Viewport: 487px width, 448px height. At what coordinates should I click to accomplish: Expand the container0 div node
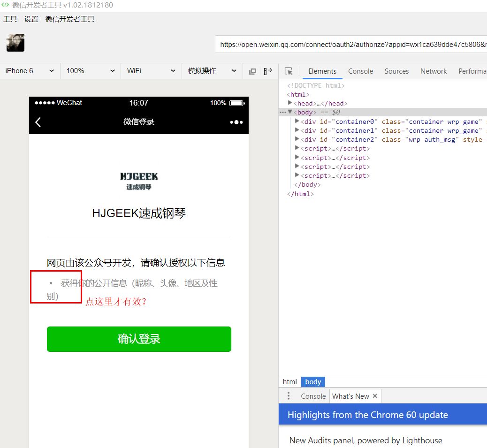(x=297, y=121)
